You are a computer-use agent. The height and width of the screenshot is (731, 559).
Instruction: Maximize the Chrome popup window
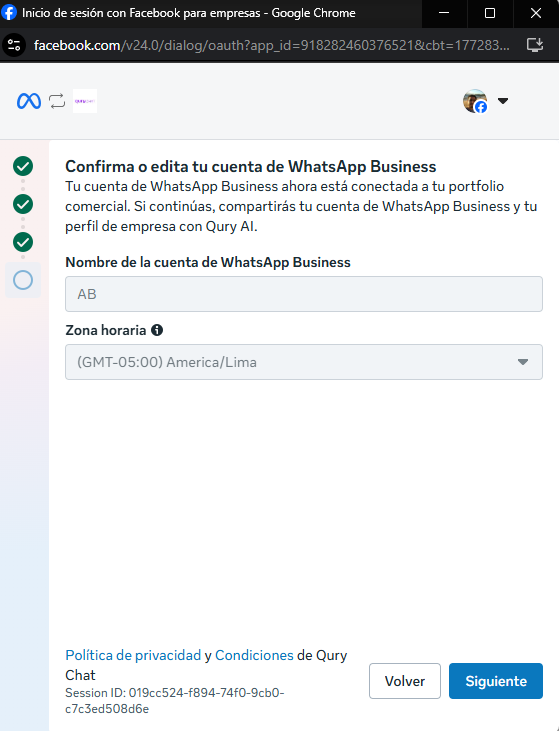tap(490, 13)
